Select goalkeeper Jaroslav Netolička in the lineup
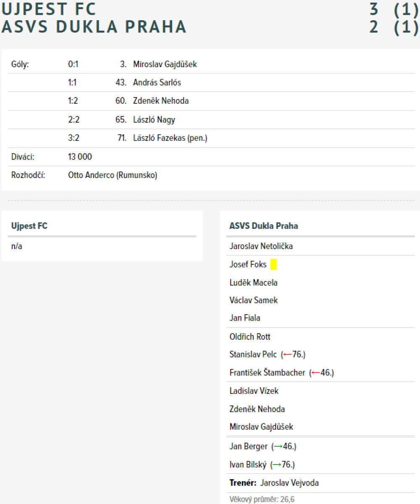This screenshot has width=420, height=504. [261, 246]
